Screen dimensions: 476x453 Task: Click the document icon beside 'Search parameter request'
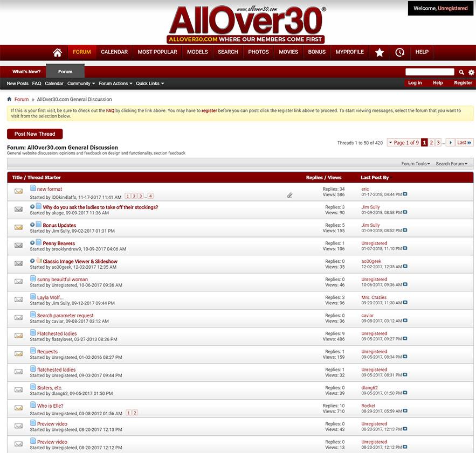(33, 315)
